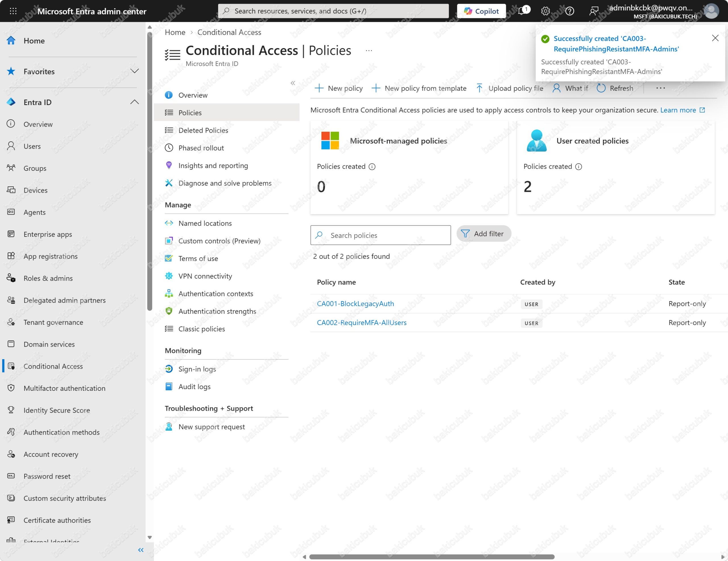Open the CA001-BlockLegacyAuth policy

tap(355, 303)
